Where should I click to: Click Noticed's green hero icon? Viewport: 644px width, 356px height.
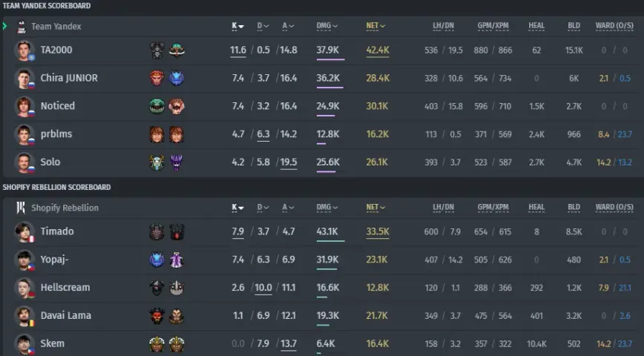(157, 106)
